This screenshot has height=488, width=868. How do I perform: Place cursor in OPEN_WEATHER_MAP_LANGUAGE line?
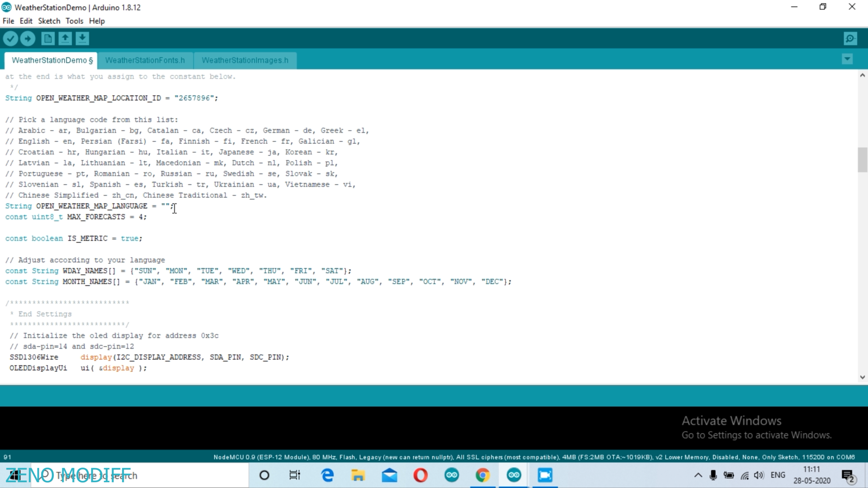(90, 206)
